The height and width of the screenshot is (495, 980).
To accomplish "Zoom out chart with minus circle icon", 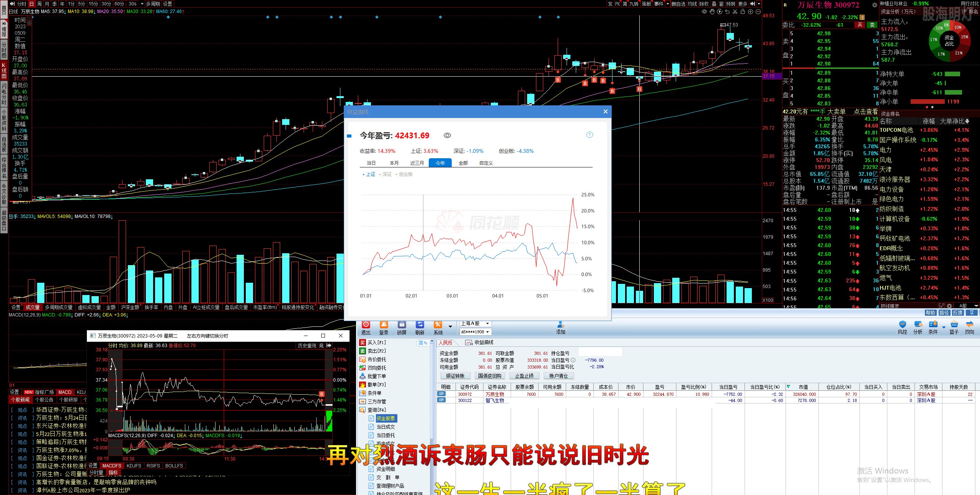I will click(758, 11).
